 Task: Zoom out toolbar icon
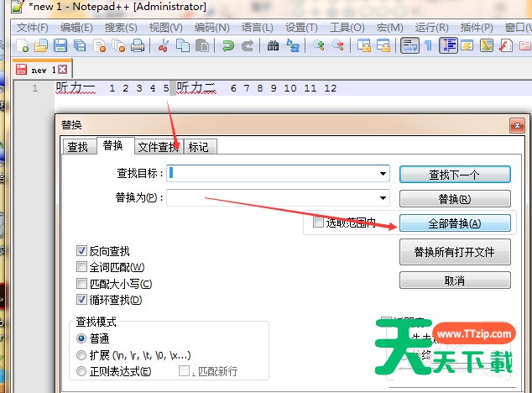(x=338, y=45)
